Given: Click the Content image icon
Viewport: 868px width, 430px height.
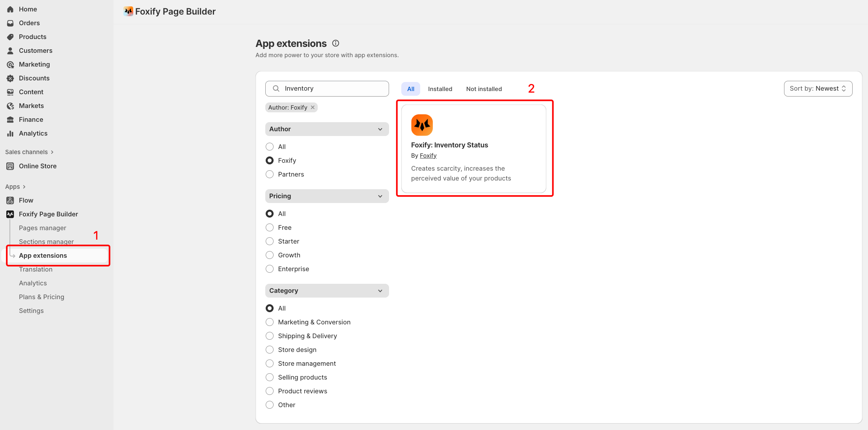Looking at the screenshot, I should pyautogui.click(x=10, y=92).
